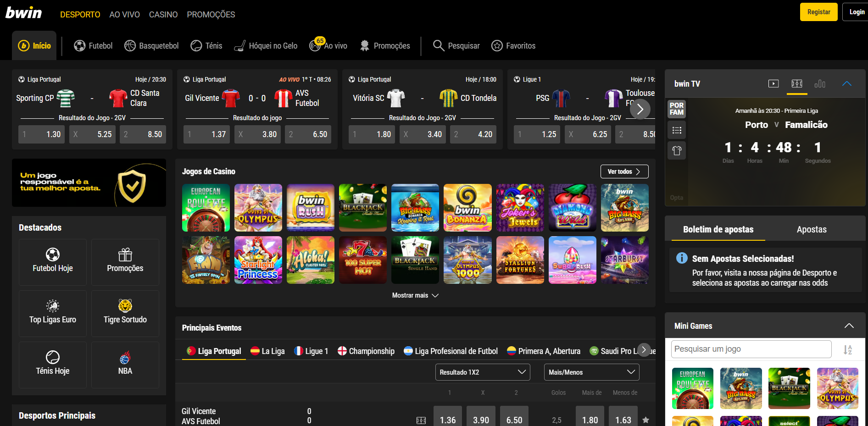Click the Login button
The image size is (868, 426).
856,12
